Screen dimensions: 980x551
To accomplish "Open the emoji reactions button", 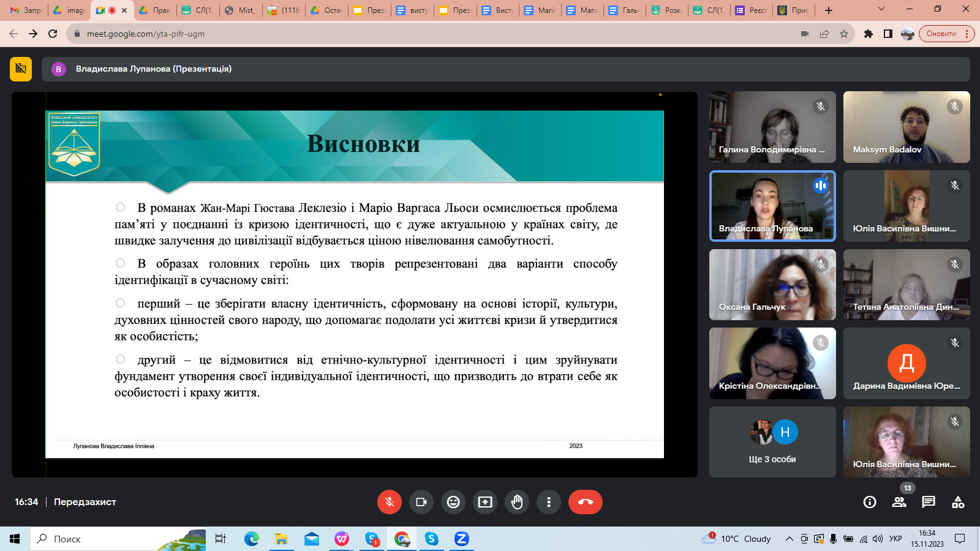I will (x=453, y=502).
